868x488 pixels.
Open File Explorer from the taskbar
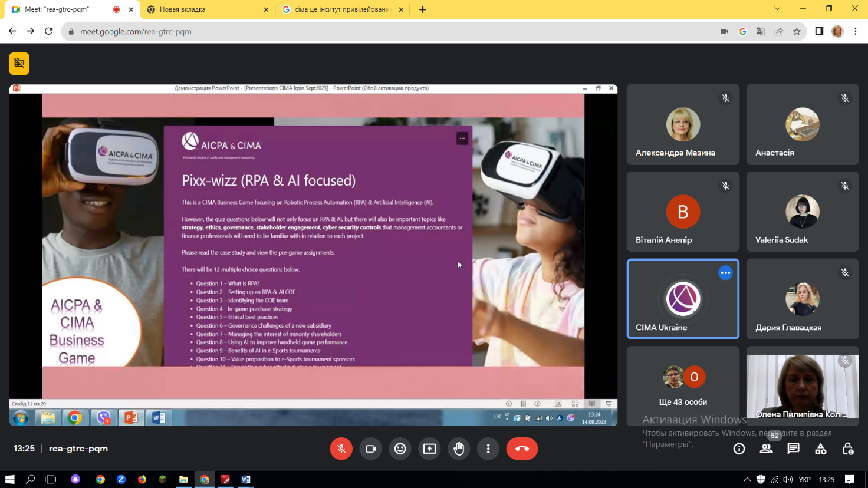pos(183,479)
